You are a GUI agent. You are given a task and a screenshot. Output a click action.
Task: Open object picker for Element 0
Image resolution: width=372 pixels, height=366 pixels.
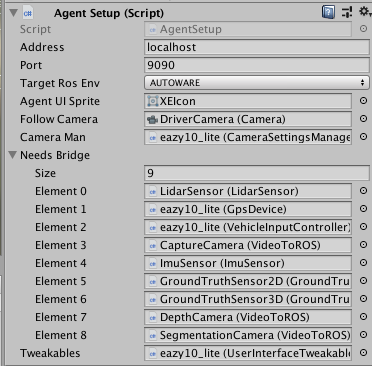pos(363,191)
